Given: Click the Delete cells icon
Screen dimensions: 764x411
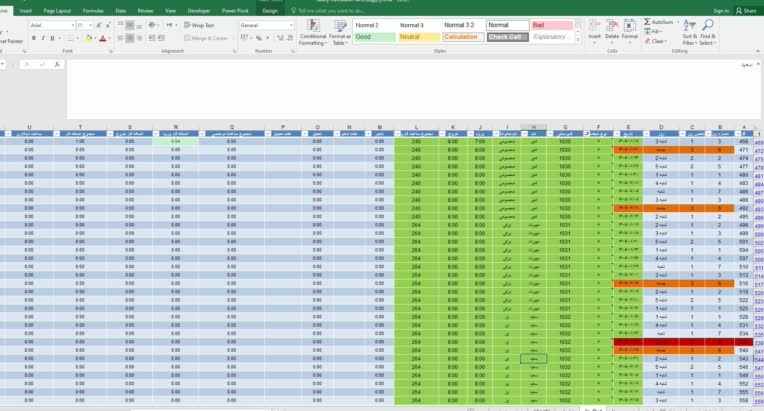Looking at the screenshot, I should [611, 30].
